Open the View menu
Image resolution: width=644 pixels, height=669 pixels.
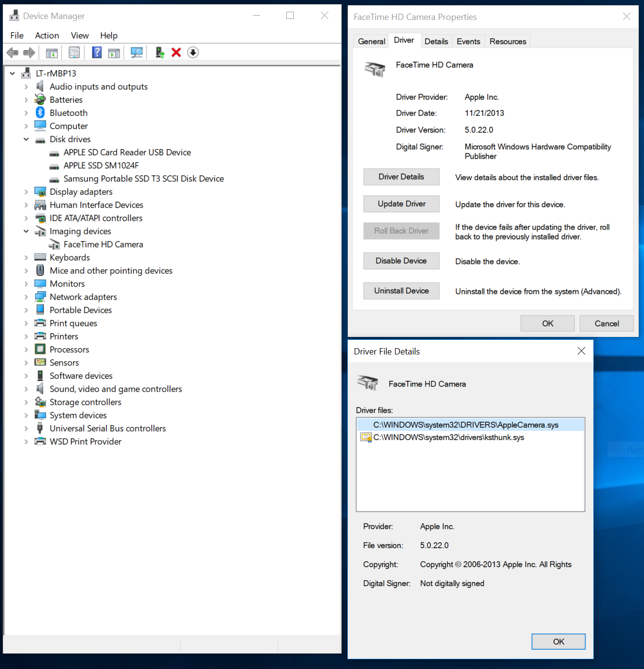coord(80,36)
